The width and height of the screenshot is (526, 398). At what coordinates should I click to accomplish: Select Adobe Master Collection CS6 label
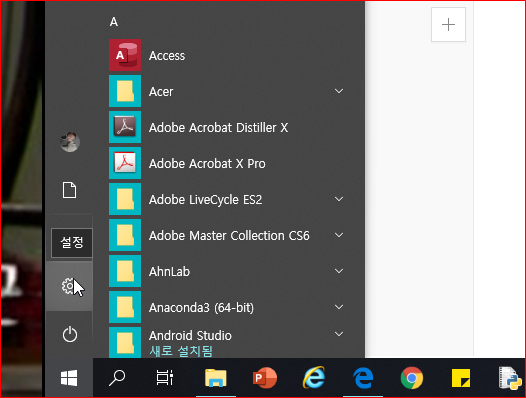(x=229, y=236)
